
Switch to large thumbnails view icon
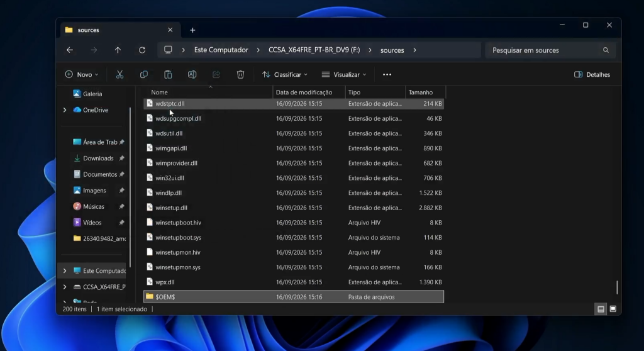613,309
